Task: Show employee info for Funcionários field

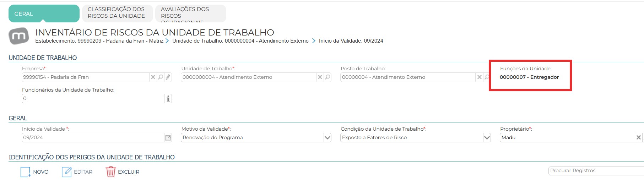Action: (168, 99)
